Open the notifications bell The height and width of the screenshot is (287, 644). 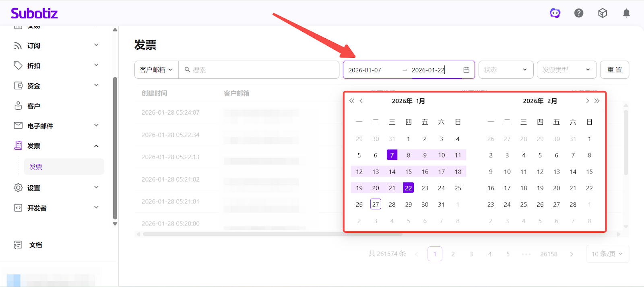pos(626,13)
